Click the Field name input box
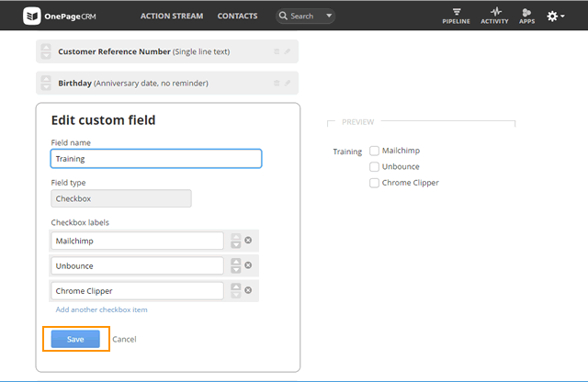Viewport: 588px width, 382px height. tap(156, 159)
